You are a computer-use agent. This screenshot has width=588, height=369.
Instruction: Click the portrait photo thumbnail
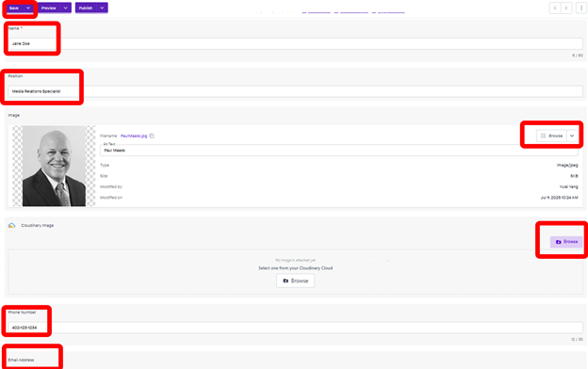click(54, 166)
